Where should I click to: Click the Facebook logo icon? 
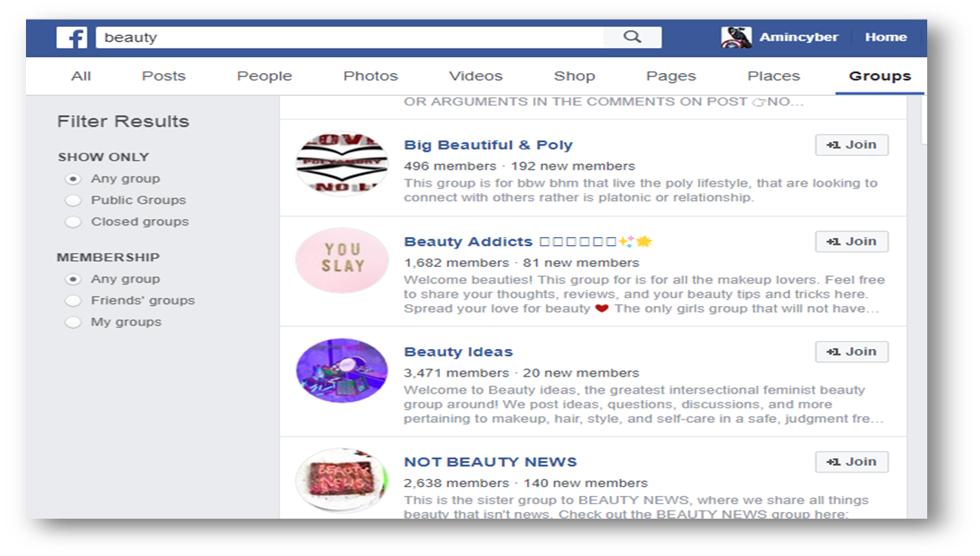(x=71, y=37)
